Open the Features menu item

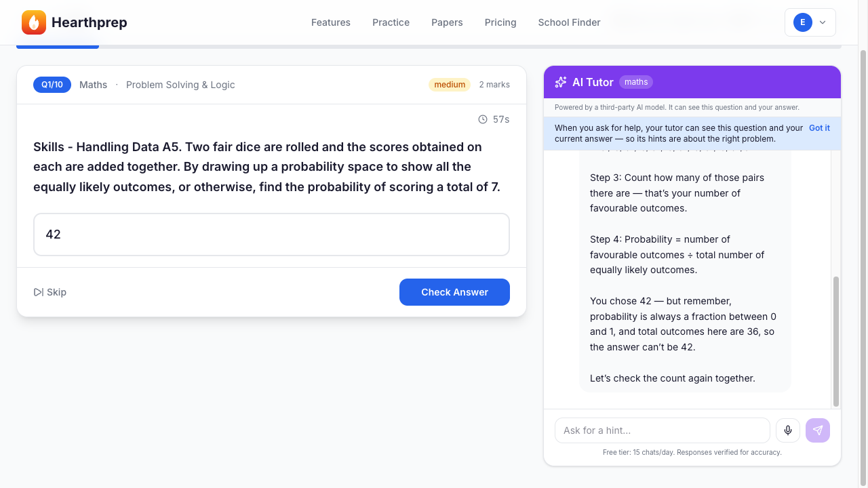[x=331, y=22]
